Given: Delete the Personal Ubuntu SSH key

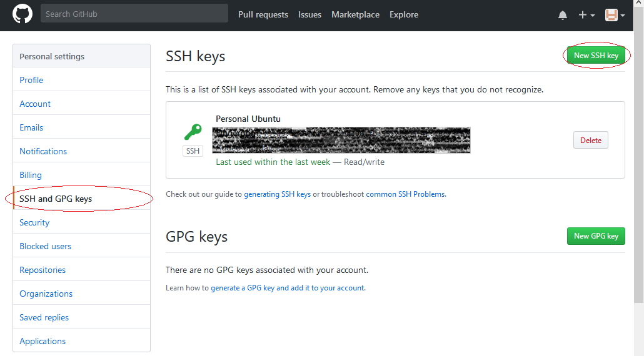Looking at the screenshot, I should pos(591,141).
